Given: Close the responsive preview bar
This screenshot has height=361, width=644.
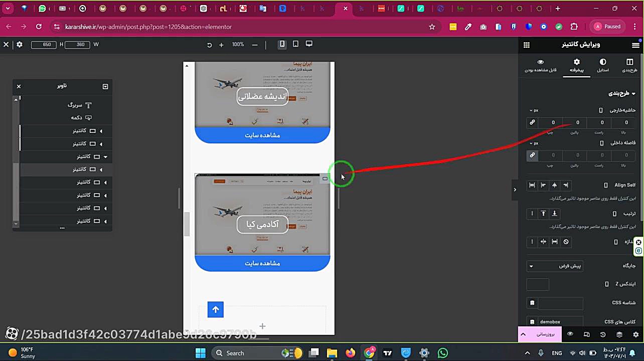Looking at the screenshot, I should pos(6,45).
